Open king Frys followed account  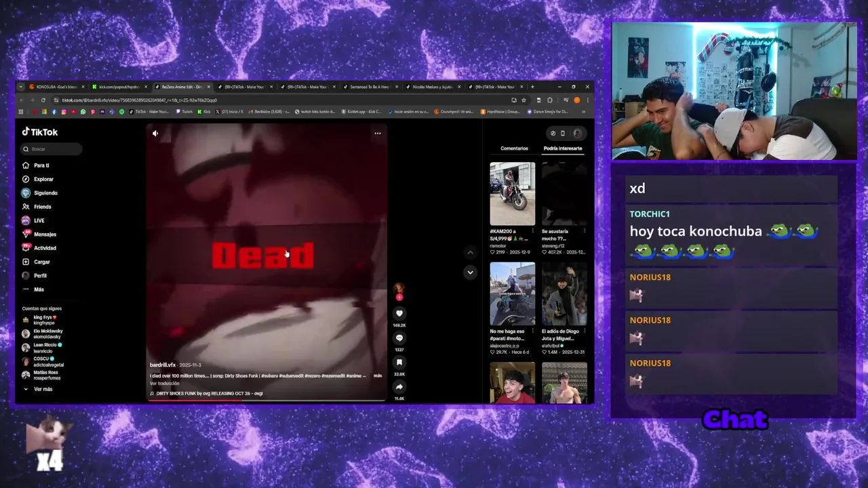pos(45,319)
